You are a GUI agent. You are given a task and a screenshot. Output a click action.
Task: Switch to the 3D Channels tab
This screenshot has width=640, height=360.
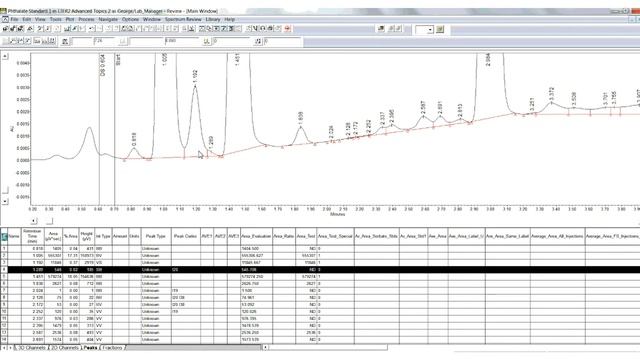click(x=31, y=348)
